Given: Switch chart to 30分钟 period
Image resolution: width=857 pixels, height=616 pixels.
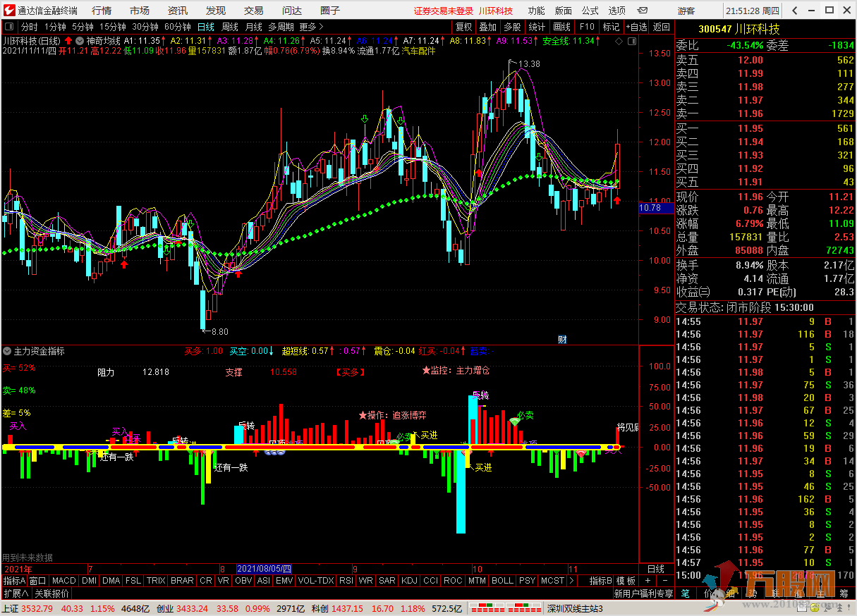Looking at the screenshot, I should tap(145, 27).
